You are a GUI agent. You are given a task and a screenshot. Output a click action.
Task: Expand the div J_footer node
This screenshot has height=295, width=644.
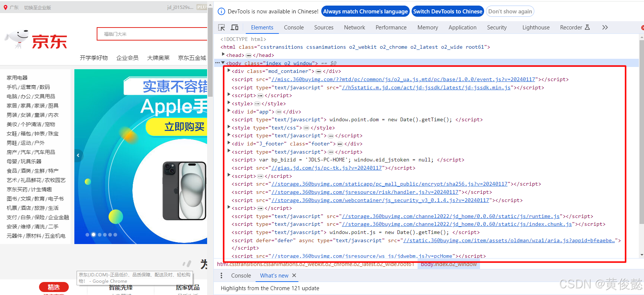tap(229, 143)
